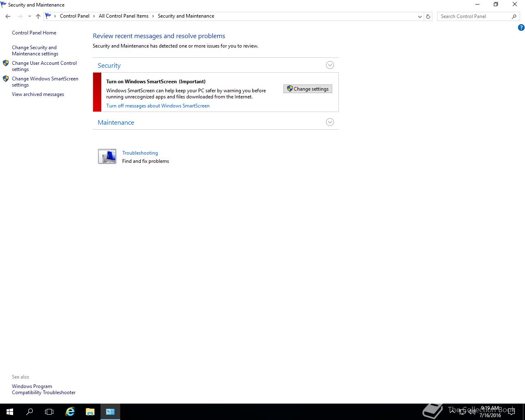The image size is (525, 420).
Task: Click the Forward navigation arrow
Action: [x=20, y=16]
